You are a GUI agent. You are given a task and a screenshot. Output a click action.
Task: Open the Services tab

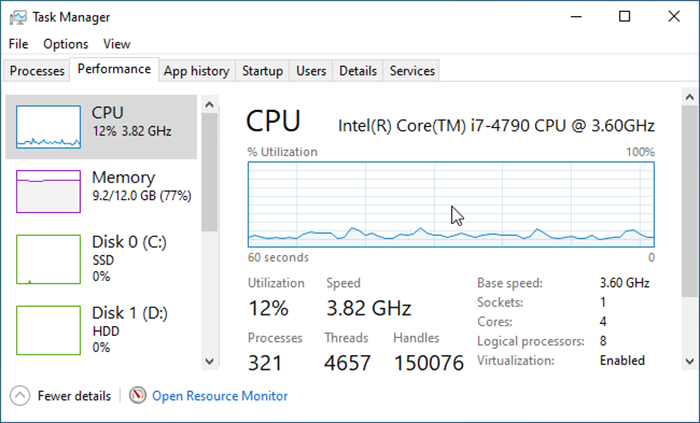tap(412, 70)
